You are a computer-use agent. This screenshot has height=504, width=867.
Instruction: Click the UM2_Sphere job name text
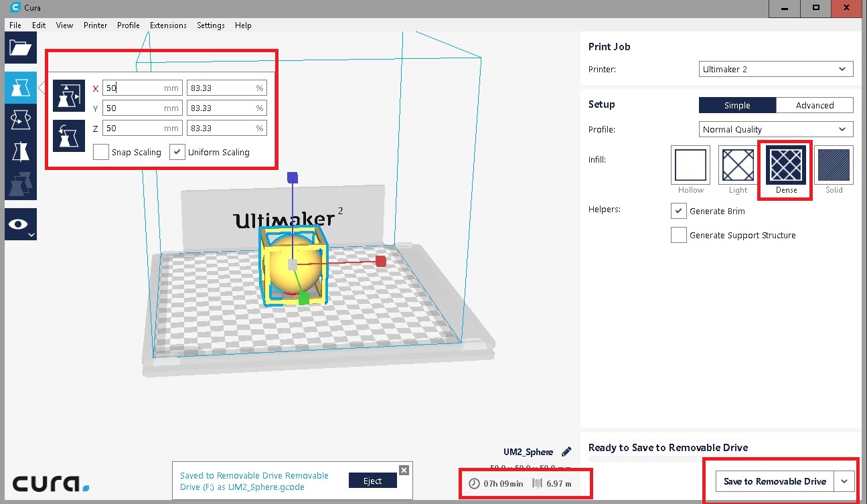pyautogui.click(x=528, y=452)
